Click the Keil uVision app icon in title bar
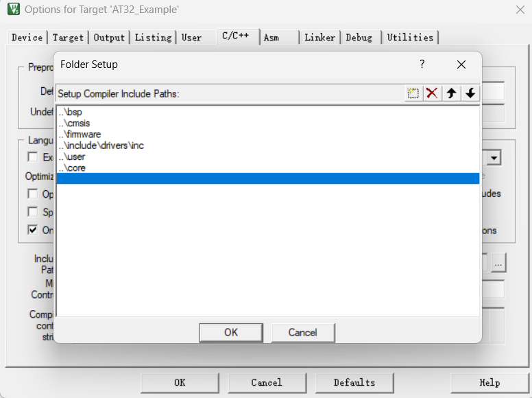The width and height of the screenshot is (532, 398). tap(14, 9)
